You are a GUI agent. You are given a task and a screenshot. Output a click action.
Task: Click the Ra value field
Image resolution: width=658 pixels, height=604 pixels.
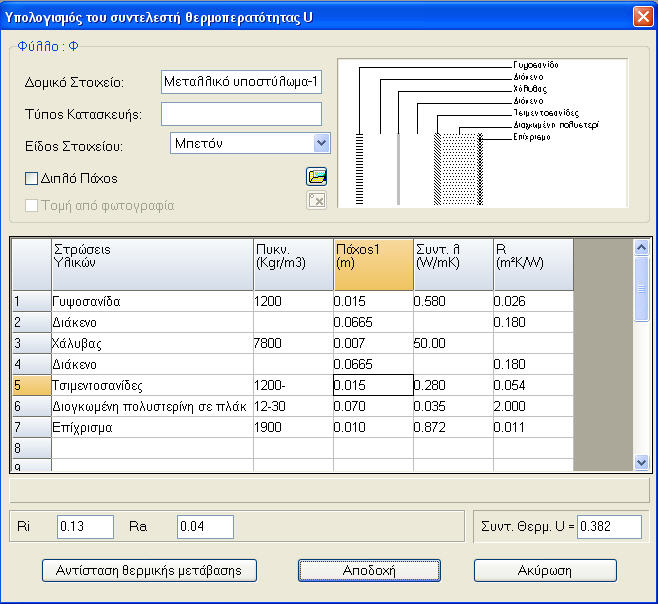pyautogui.click(x=204, y=526)
